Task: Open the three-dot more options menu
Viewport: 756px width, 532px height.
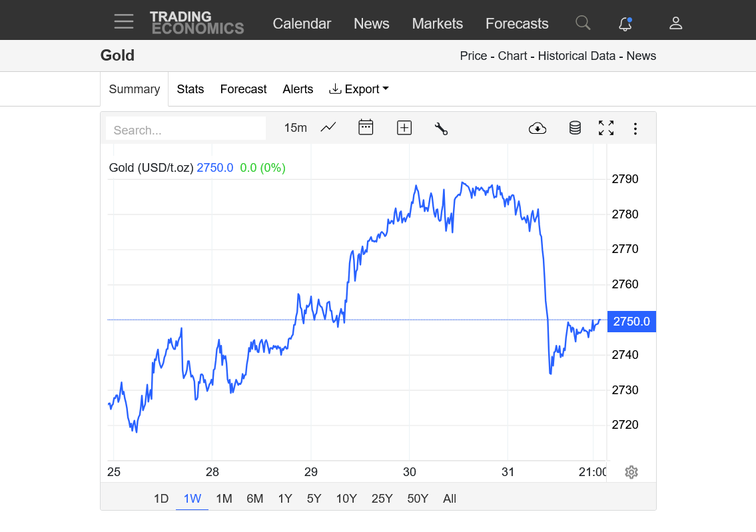Action: point(635,129)
